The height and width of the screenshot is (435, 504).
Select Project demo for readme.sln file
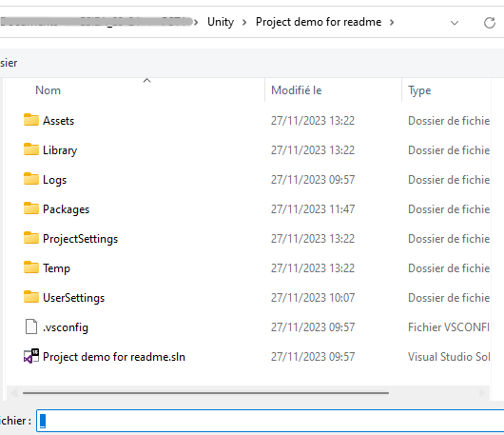click(x=114, y=357)
